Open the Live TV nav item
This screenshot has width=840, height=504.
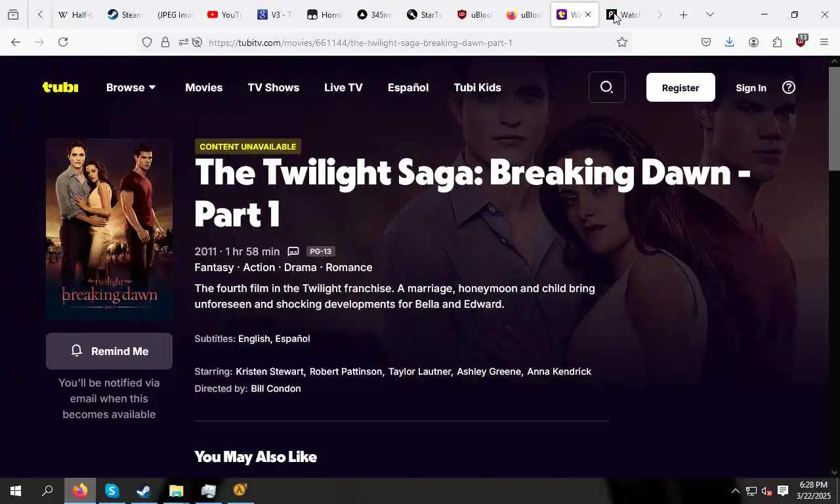(x=343, y=87)
